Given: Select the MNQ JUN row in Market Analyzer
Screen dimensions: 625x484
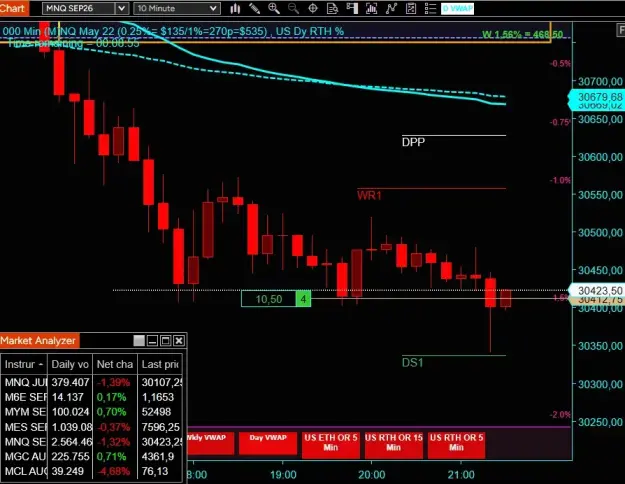Looking at the screenshot, I should pos(92,382).
